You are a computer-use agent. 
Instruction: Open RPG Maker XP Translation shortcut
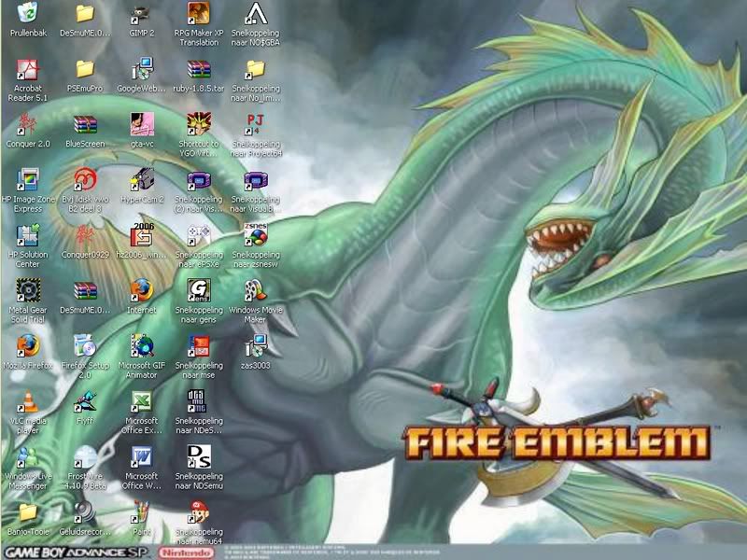[x=198, y=13]
